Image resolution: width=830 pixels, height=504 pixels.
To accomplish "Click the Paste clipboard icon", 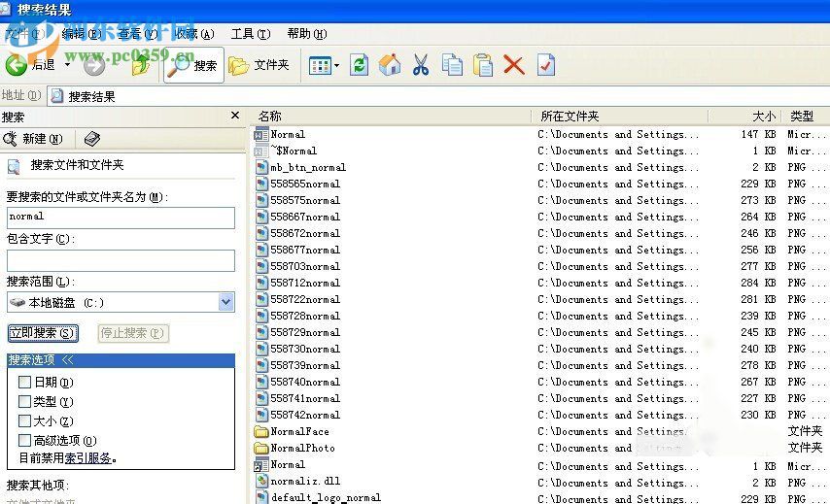I will tap(483, 65).
